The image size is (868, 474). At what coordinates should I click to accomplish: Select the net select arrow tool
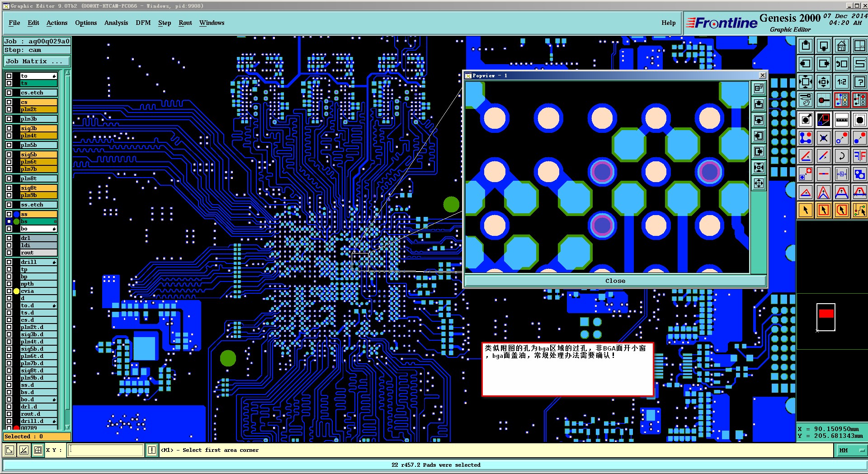pos(859,210)
